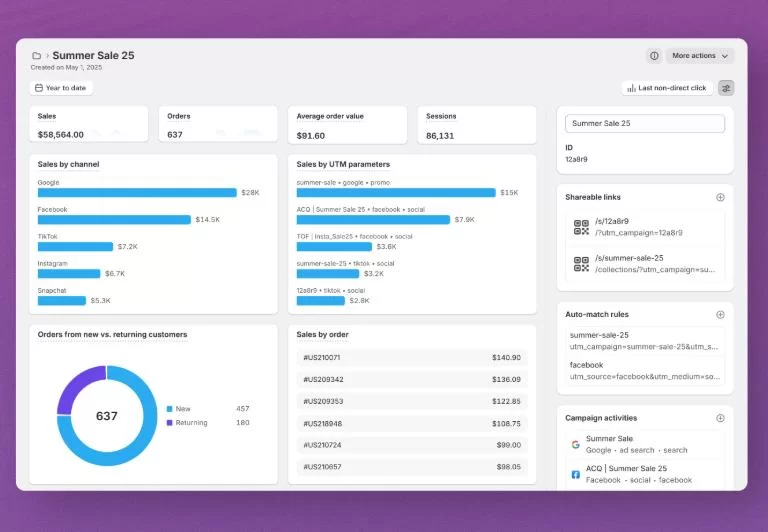Add a new auto-match rule with plus icon
The image size is (768, 532).
[x=720, y=314]
